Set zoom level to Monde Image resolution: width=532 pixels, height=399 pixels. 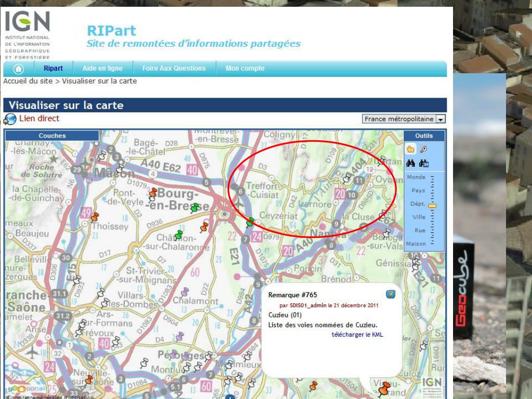tap(416, 177)
